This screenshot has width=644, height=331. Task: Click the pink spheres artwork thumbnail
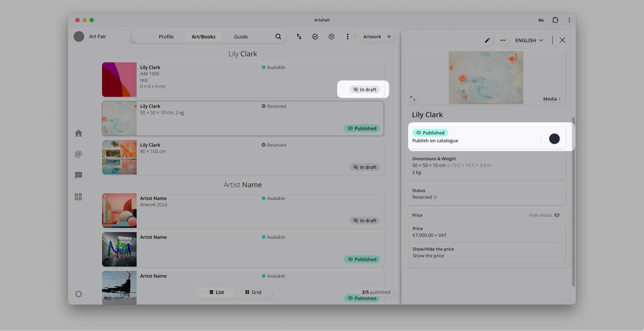click(x=119, y=210)
